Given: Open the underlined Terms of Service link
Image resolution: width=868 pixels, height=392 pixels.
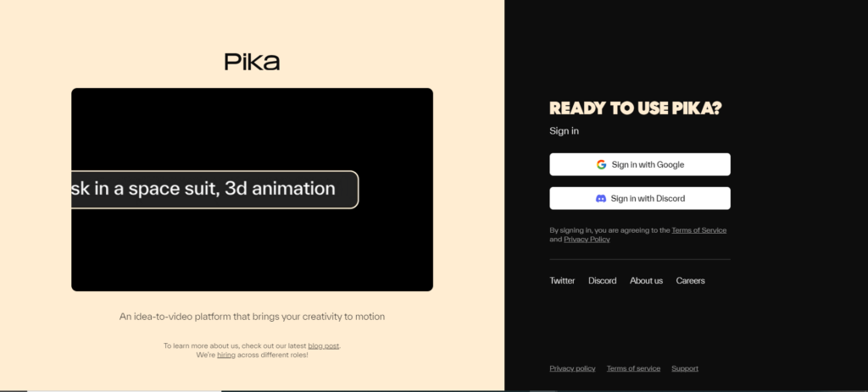Looking at the screenshot, I should click(698, 230).
